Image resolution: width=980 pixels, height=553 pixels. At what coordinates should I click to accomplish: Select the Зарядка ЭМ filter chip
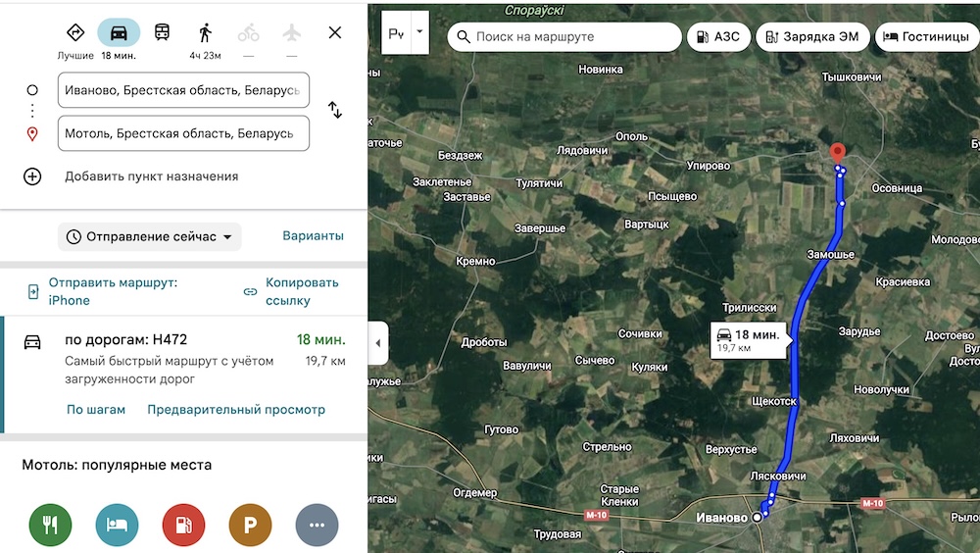coord(813,37)
